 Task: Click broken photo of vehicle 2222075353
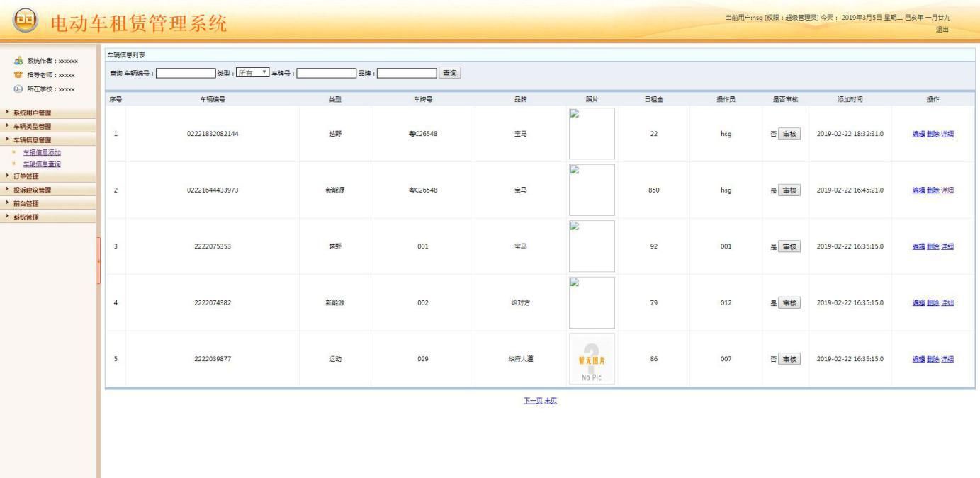pyautogui.click(x=592, y=246)
